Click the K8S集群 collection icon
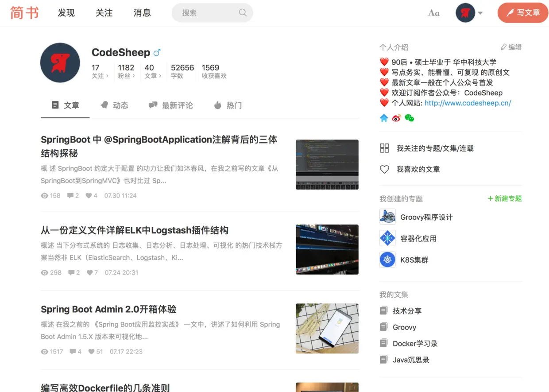Image resolution: width=549 pixels, height=392 pixels. tap(387, 259)
